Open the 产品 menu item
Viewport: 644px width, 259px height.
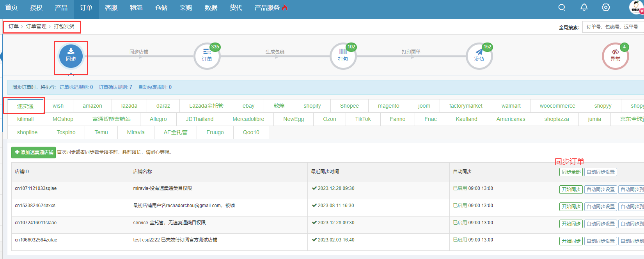pyautogui.click(x=61, y=7)
